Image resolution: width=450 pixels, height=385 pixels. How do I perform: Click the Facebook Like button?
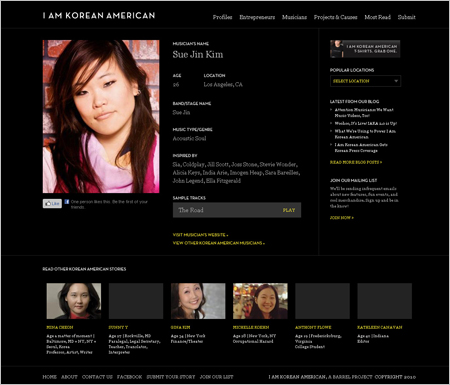pyautogui.click(x=52, y=203)
